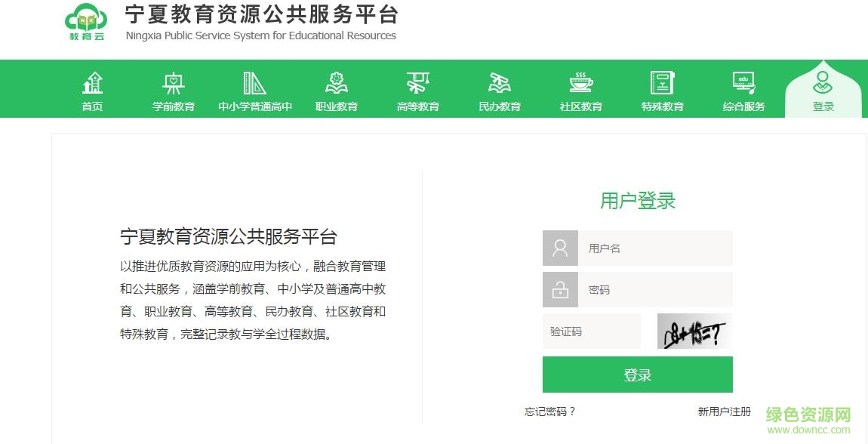
Task: Click the captcha image to refresh it
Action: 694,331
